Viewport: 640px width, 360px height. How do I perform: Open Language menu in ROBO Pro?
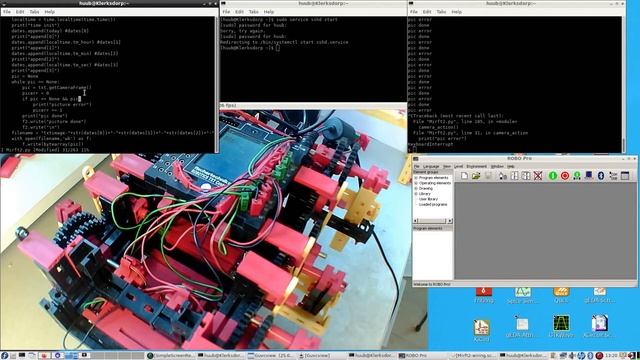tap(431, 167)
